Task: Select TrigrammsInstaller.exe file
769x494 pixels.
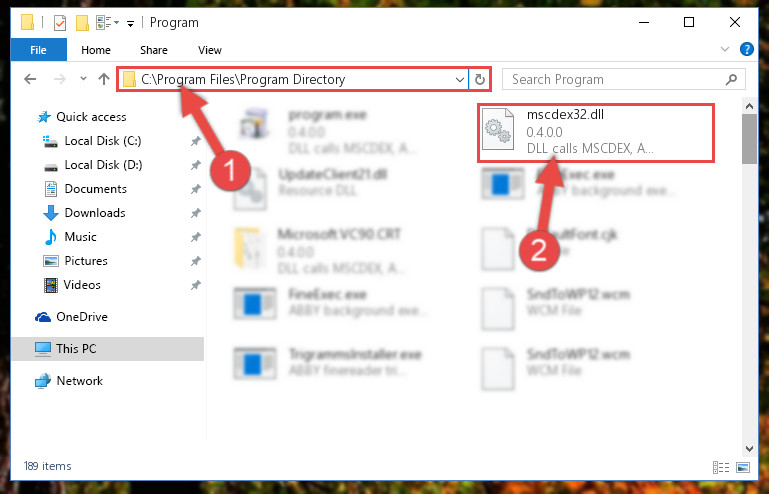Action: (x=328, y=363)
